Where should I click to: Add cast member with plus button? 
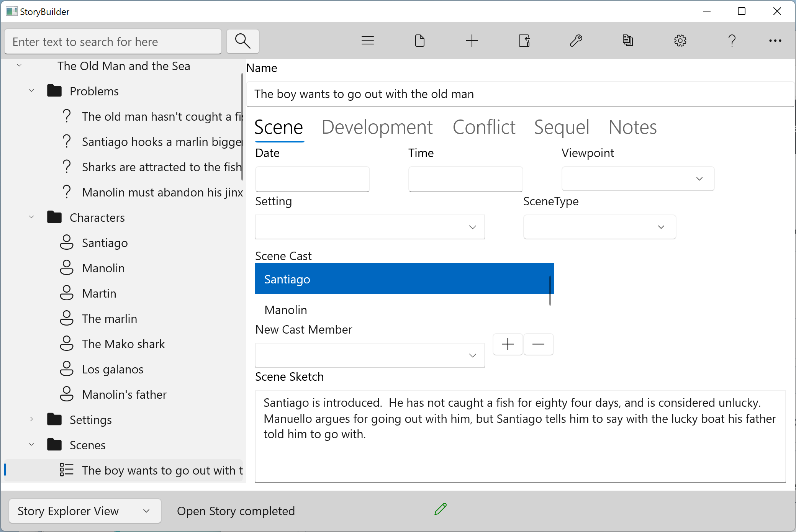[x=508, y=344]
